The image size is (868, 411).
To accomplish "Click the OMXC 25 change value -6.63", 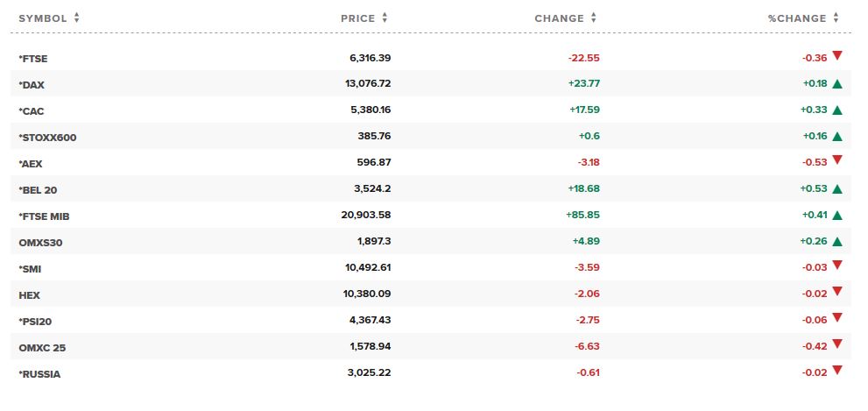I will [588, 346].
